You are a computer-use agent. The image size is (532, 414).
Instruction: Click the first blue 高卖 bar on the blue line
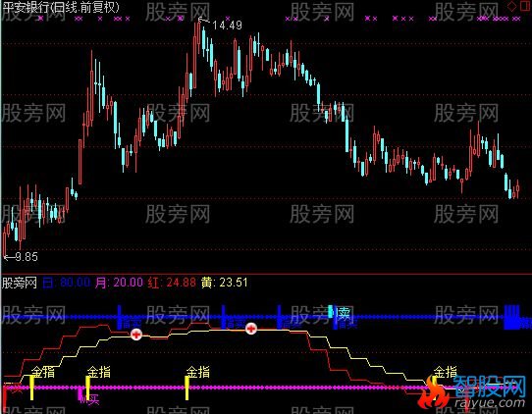pyautogui.click(x=119, y=317)
